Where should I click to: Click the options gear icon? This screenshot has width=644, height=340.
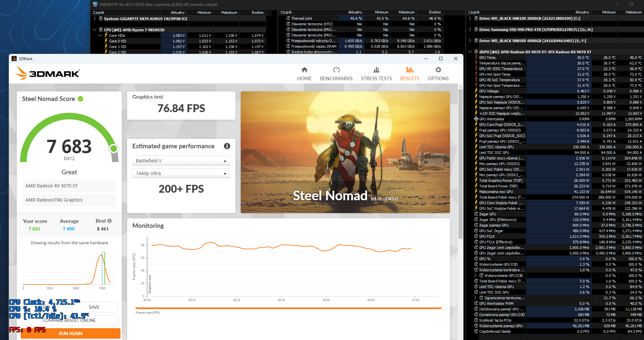pyautogui.click(x=438, y=70)
